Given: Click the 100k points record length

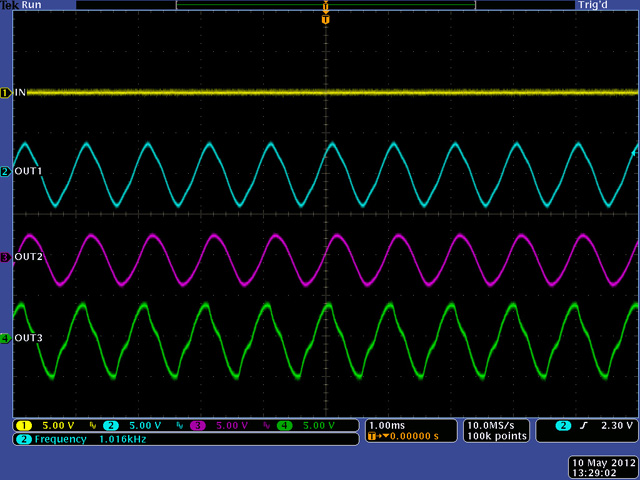Looking at the screenshot, I should click(492, 437).
